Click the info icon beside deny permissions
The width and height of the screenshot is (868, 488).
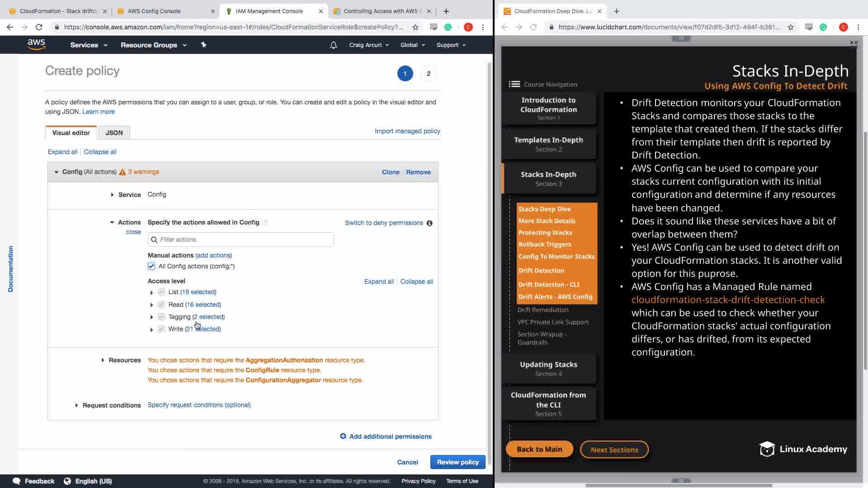pyautogui.click(x=429, y=223)
